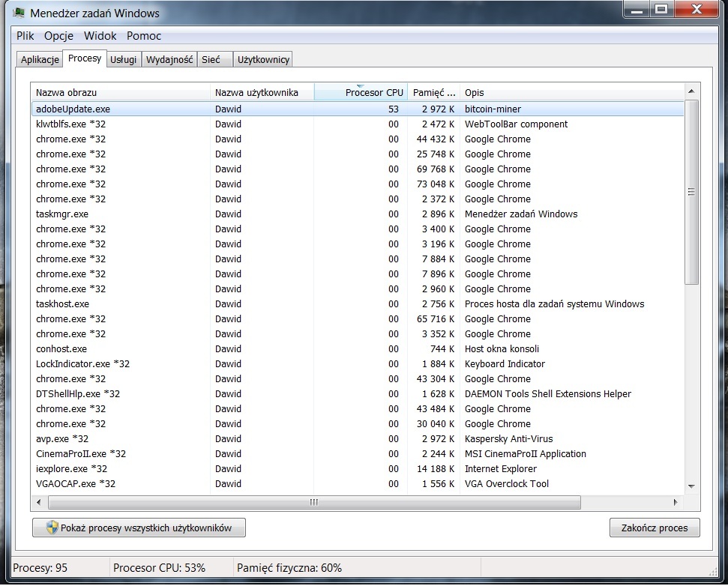Click the CPU value 53 for adobeUpdate.exe
This screenshot has width=728, height=586.
(x=394, y=109)
